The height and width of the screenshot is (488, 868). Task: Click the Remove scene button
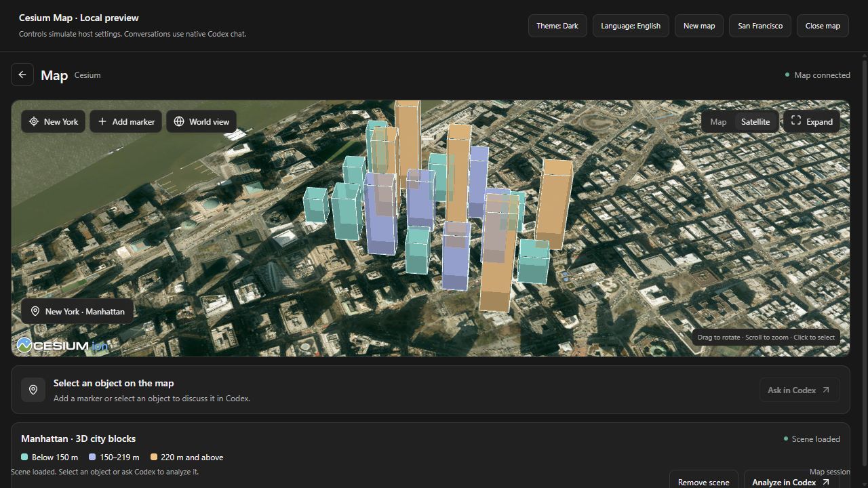pos(704,481)
